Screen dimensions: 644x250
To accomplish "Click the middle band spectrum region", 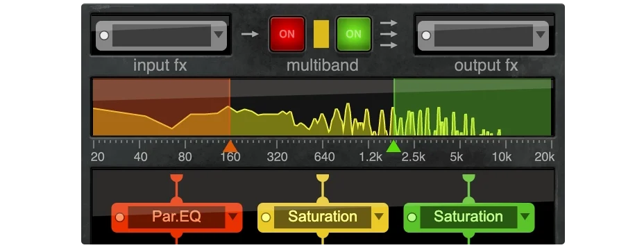I will coord(312,108).
